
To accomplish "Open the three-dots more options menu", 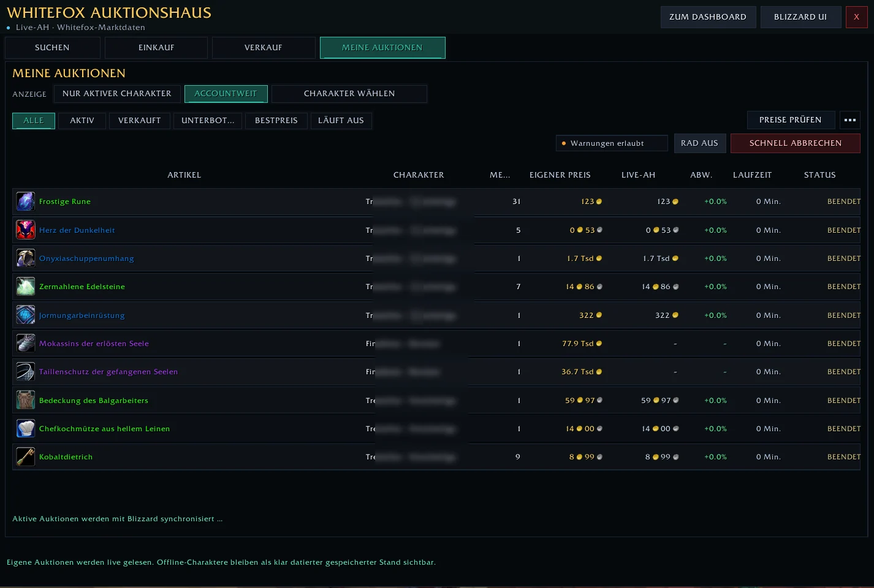I will pyautogui.click(x=850, y=120).
